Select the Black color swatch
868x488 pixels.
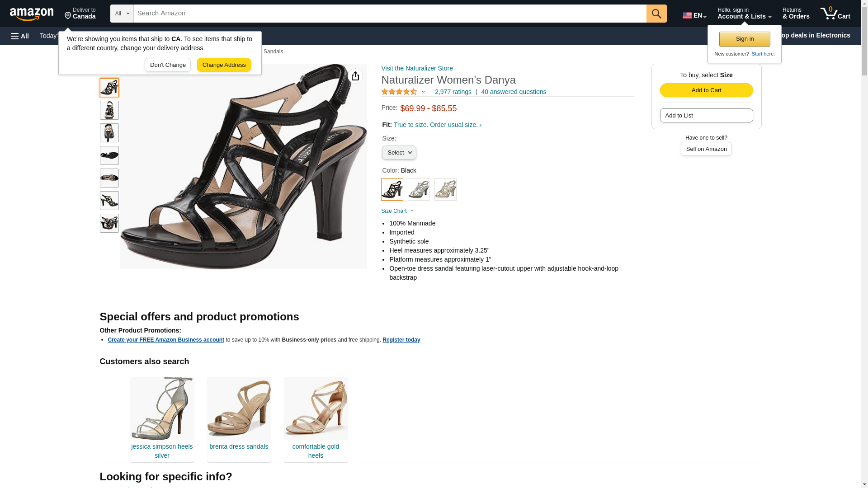(x=392, y=189)
